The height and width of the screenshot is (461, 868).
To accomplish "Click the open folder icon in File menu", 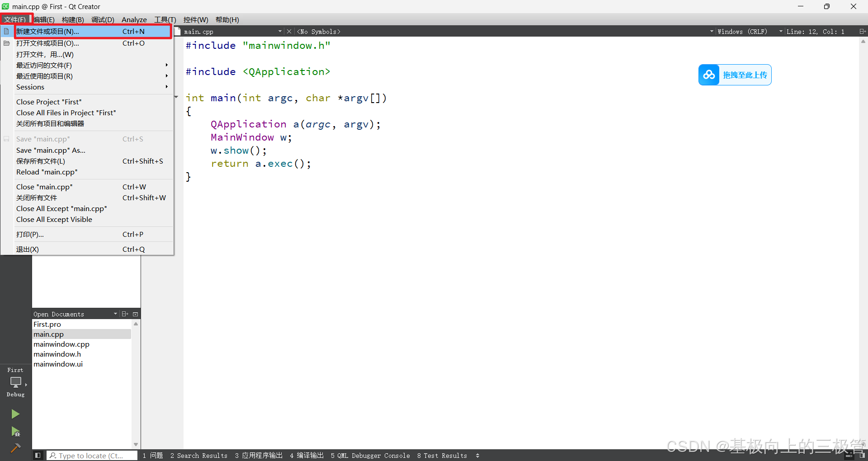I will point(6,43).
